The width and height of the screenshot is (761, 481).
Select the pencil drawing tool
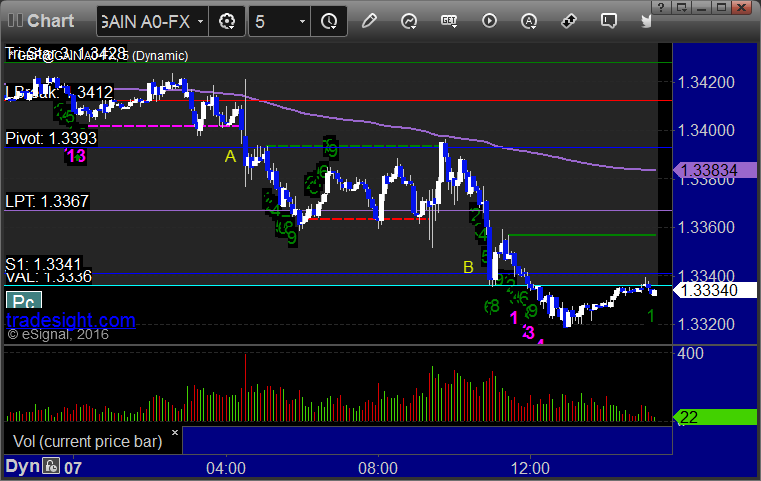coord(369,21)
